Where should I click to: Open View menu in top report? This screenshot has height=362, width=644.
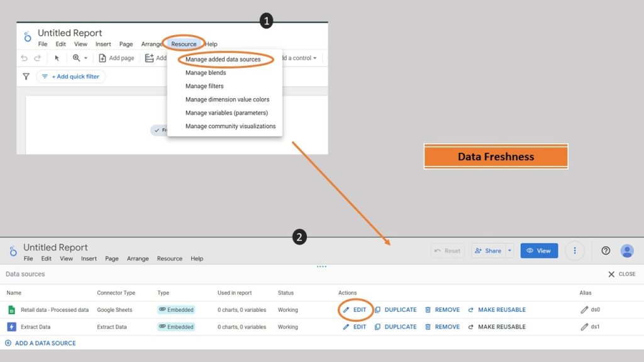click(80, 44)
